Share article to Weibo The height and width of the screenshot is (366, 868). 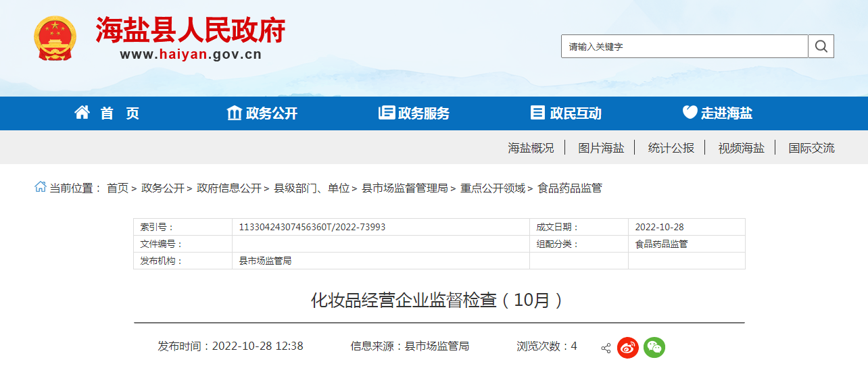click(x=628, y=347)
